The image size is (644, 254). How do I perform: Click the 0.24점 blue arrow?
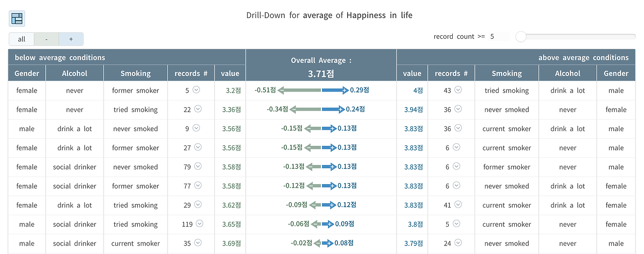point(333,109)
